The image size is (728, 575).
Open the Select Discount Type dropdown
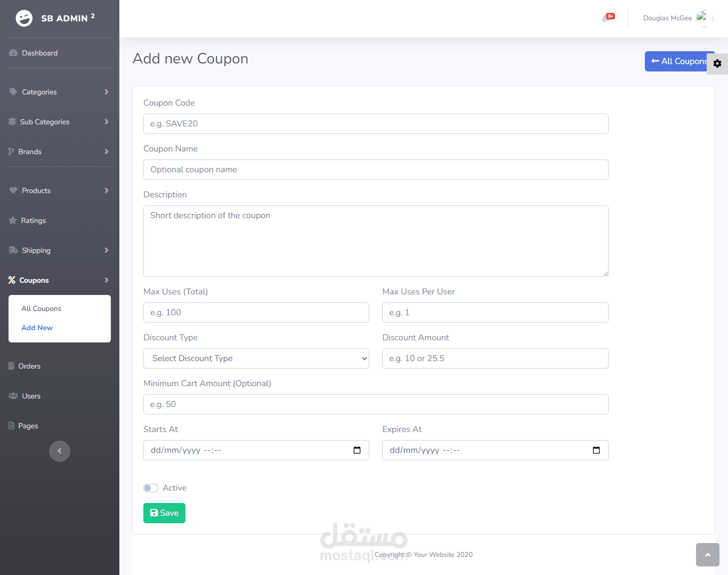[256, 358]
